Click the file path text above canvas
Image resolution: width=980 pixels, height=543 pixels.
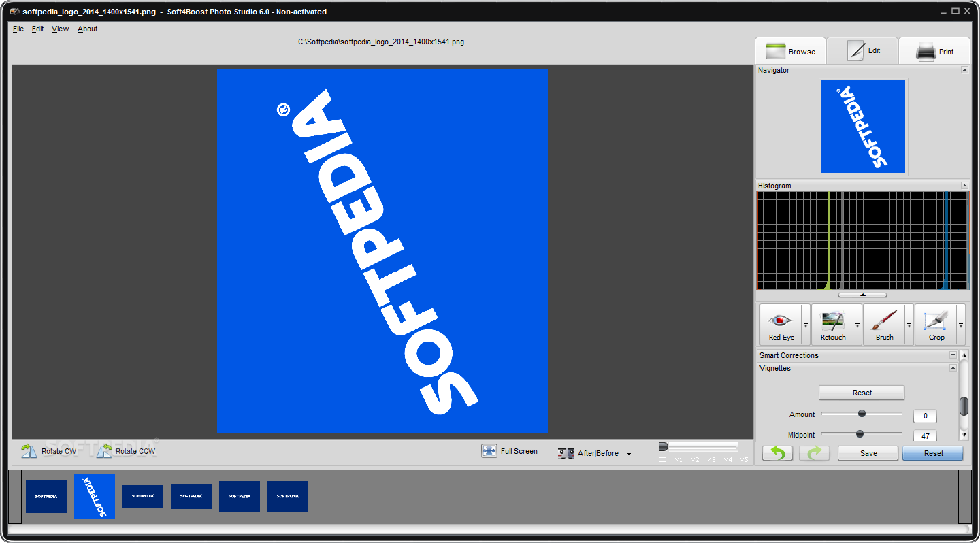(381, 42)
